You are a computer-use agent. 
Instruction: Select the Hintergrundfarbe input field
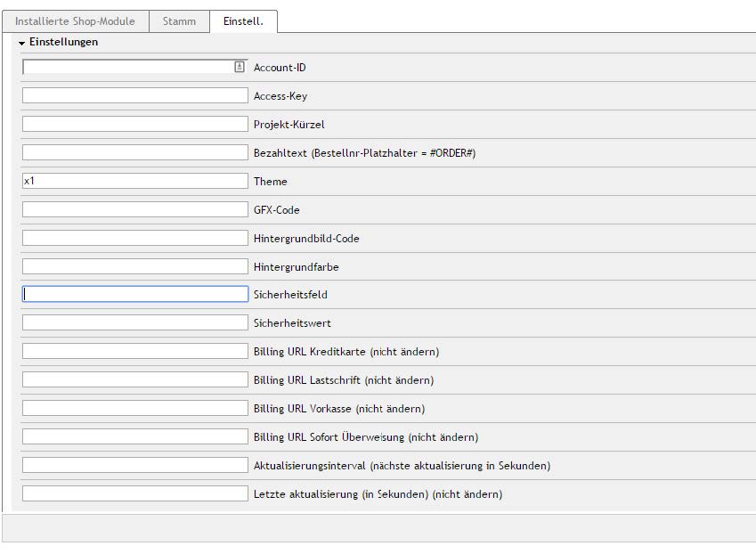click(134, 265)
